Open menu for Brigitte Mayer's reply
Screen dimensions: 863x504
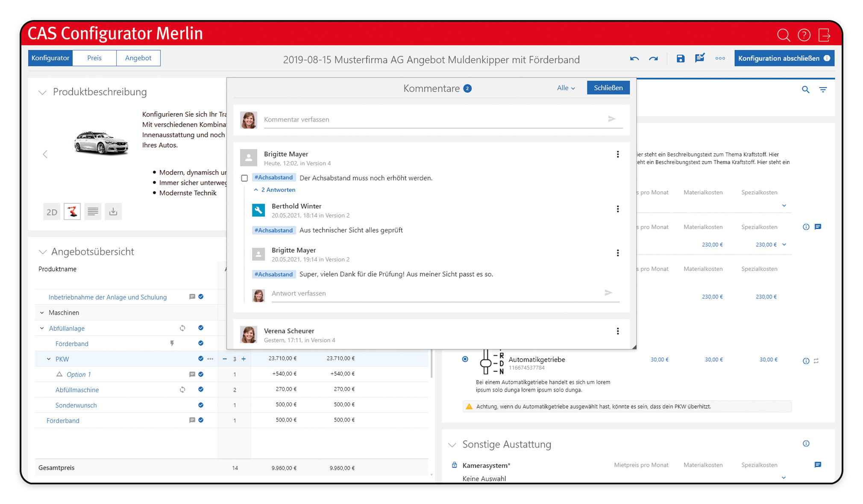pos(618,253)
